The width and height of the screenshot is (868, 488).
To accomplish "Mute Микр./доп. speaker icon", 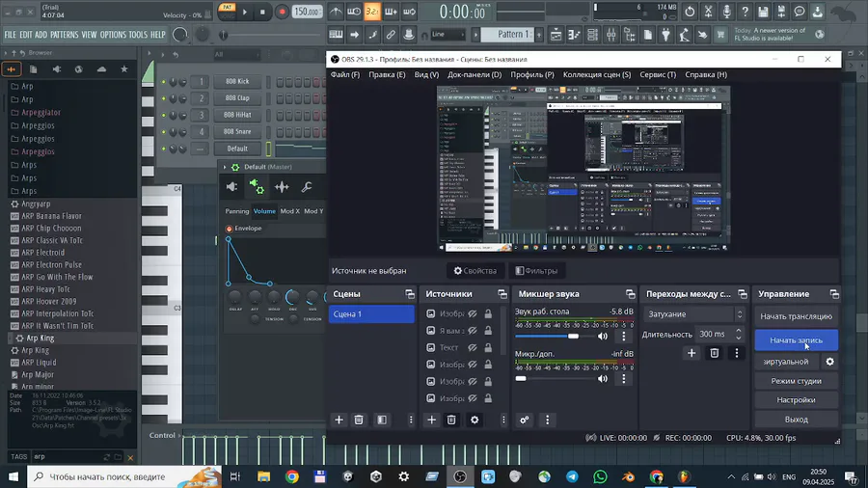I will coord(602,379).
